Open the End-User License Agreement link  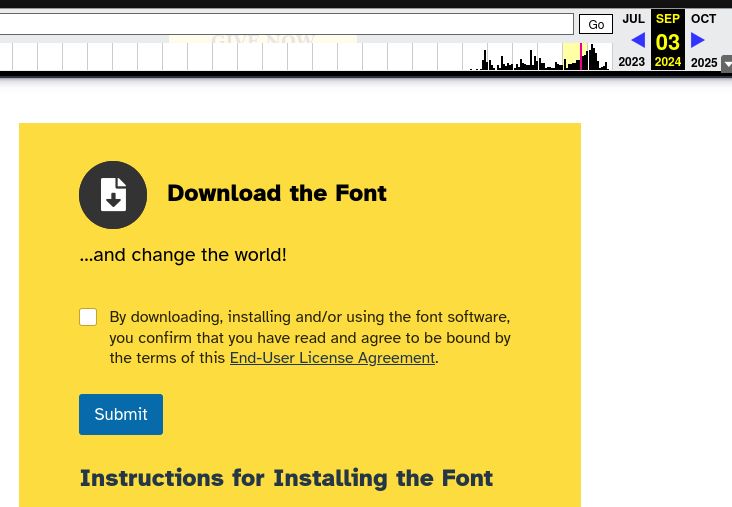[332, 358]
